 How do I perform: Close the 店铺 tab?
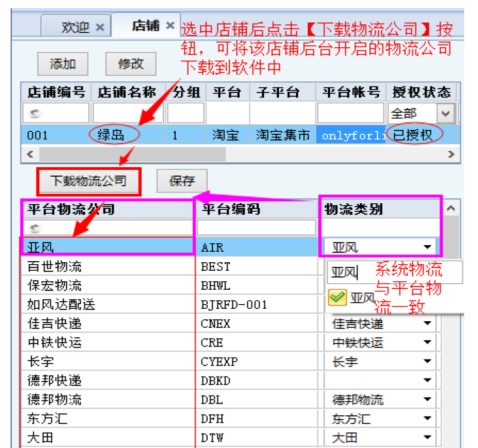[x=170, y=25]
